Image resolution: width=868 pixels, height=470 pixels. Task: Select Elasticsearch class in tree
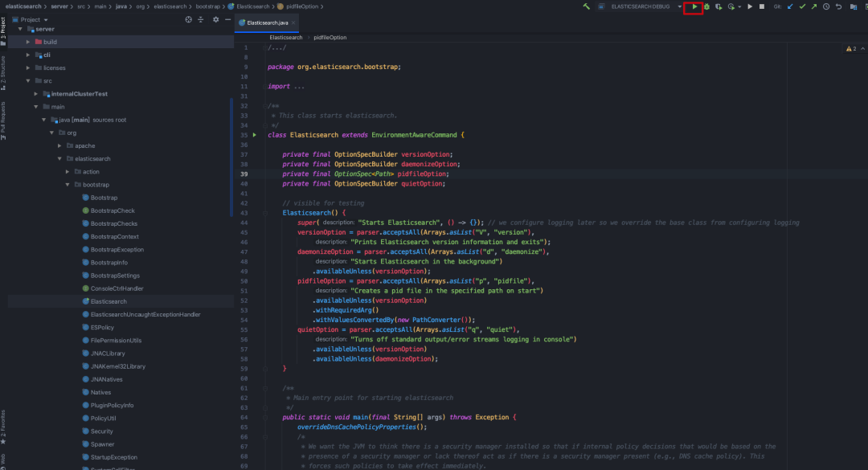108,302
